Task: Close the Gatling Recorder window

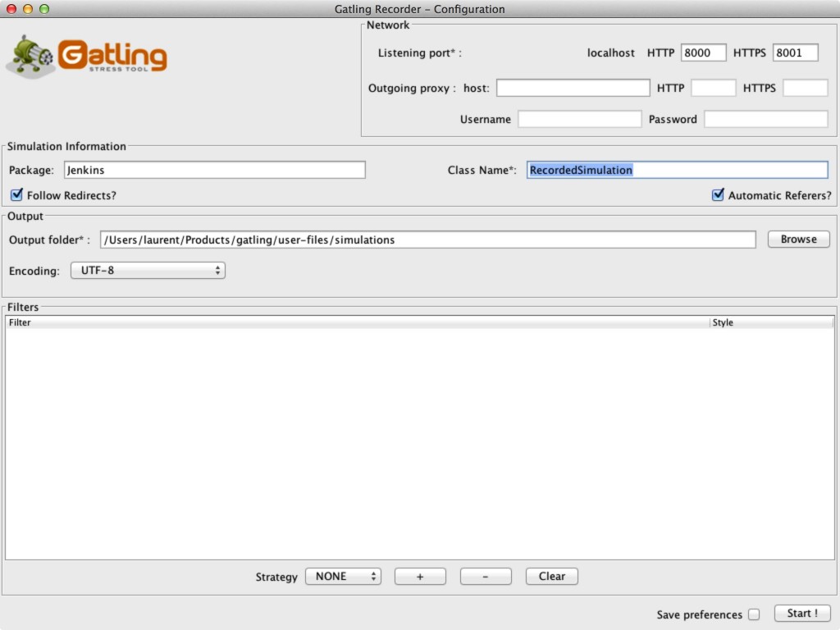Action: coord(11,8)
